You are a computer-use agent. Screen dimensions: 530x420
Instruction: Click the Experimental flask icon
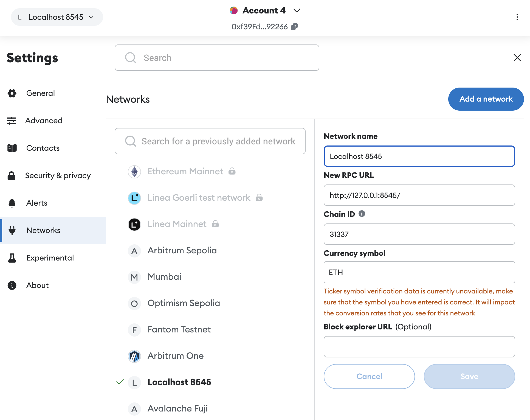[12, 258]
